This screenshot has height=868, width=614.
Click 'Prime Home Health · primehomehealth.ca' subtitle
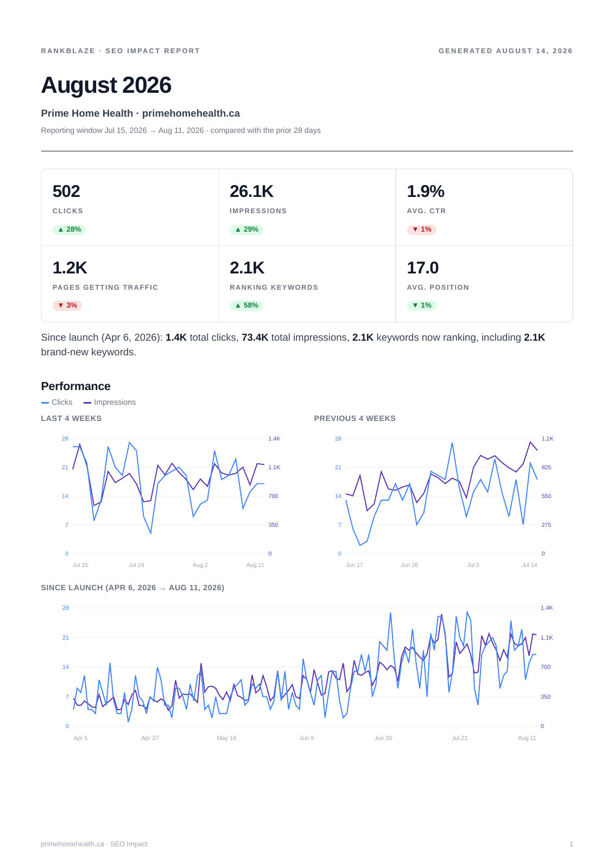[x=141, y=113]
